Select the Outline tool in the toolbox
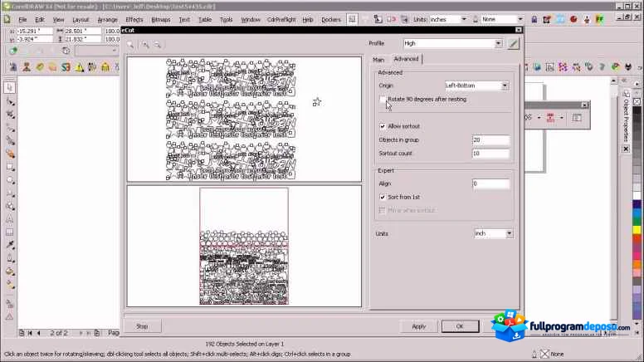Screen dimensions: 644x362 click(x=10, y=258)
